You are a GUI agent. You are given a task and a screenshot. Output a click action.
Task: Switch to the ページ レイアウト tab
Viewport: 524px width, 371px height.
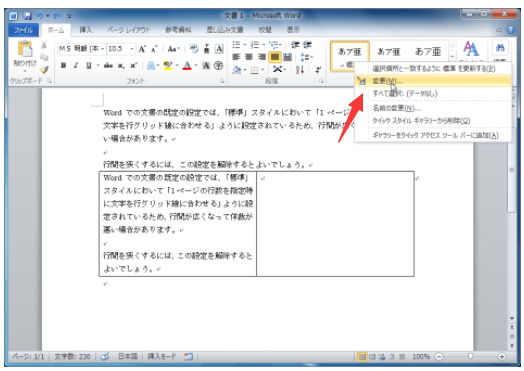pyautogui.click(x=128, y=30)
